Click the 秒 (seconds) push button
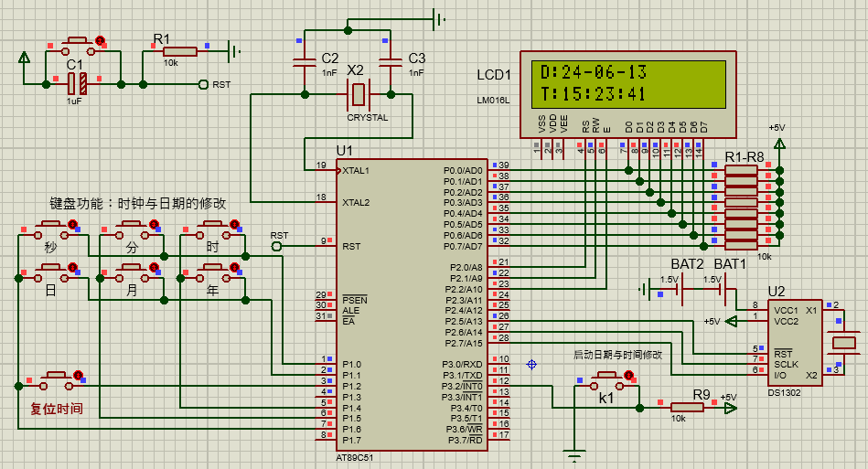868x469 pixels. [x=50, y=230]
